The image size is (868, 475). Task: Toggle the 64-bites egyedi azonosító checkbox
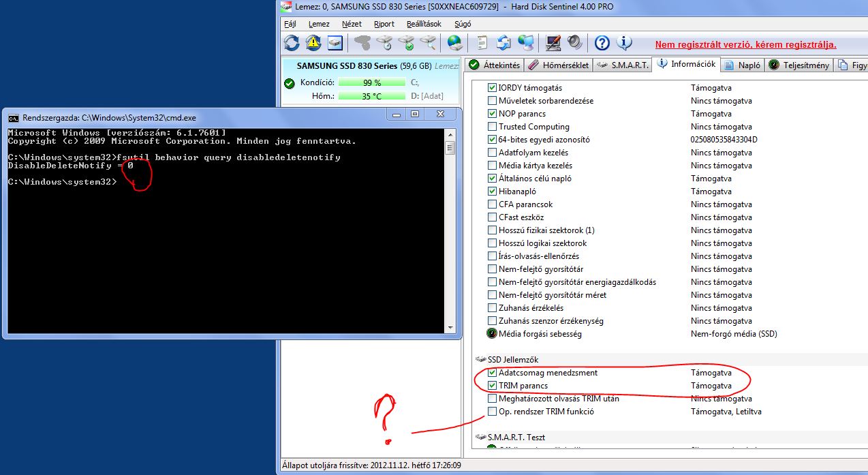(x=493, y=140)
